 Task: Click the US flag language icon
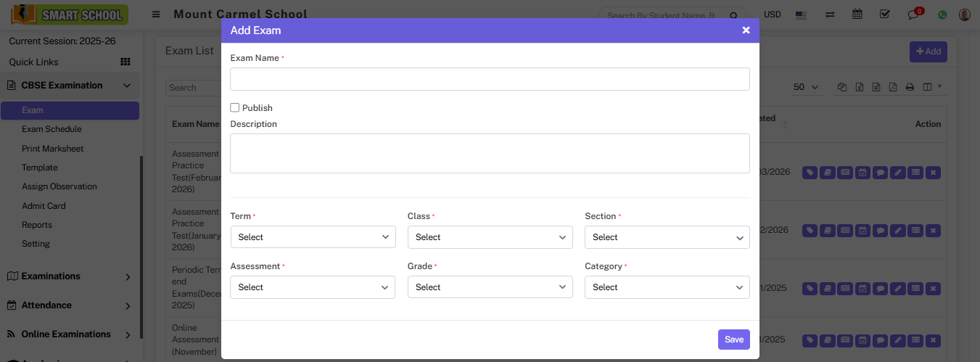(801, 15)
